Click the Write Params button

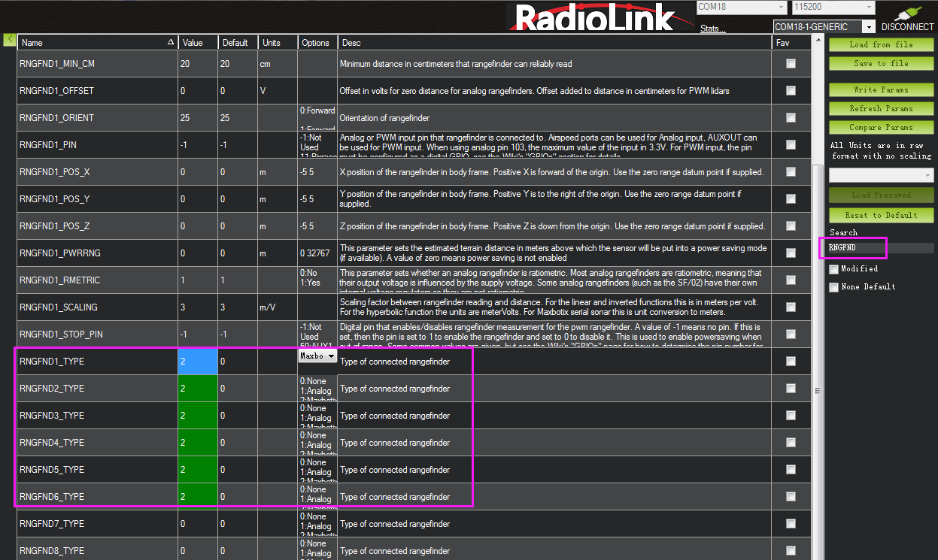[x=881, y=90]
